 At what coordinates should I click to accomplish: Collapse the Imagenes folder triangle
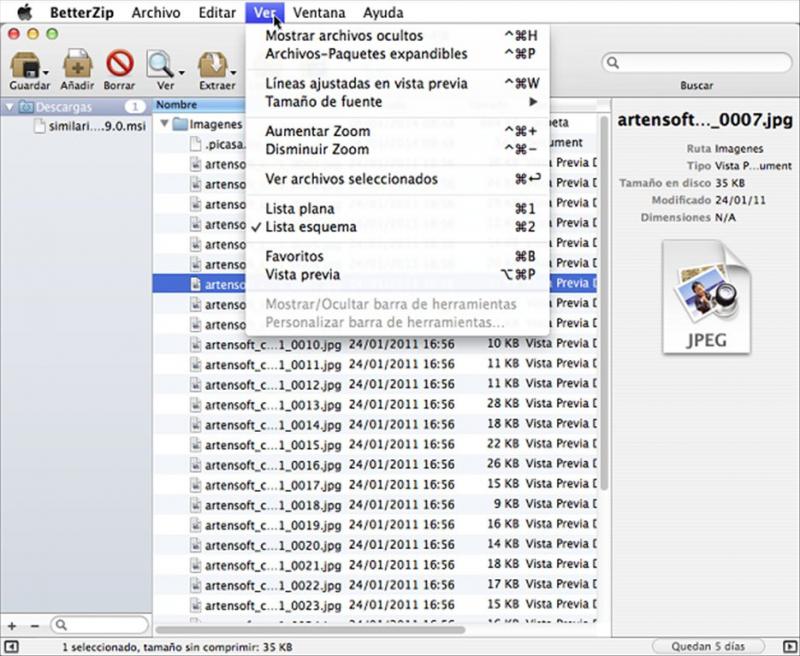(164, 123)
